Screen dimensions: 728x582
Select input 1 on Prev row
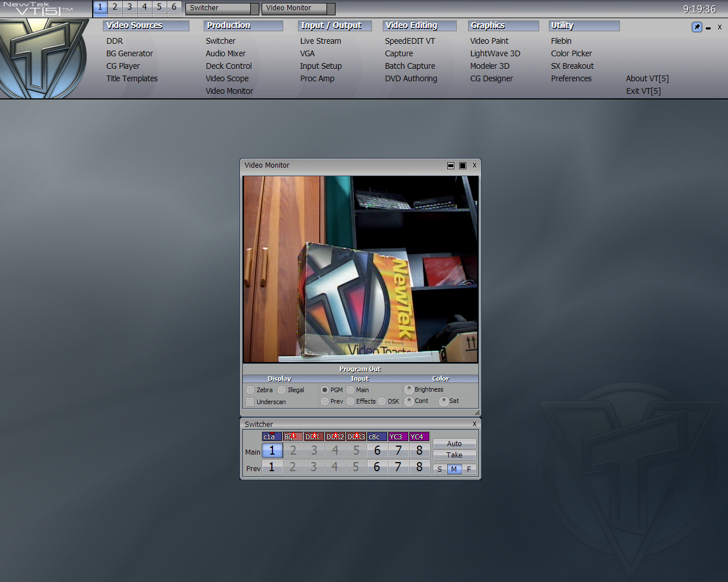pyautogui.click(x=272, y=467)
